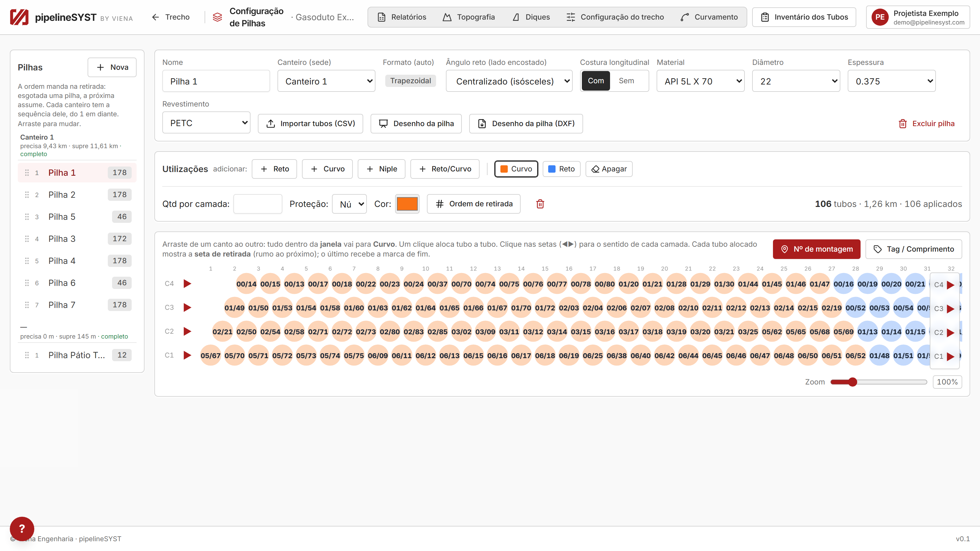Screen dimensions: 980x551
Task: Open the Espessura dropdown
Action: coord(891,81)
